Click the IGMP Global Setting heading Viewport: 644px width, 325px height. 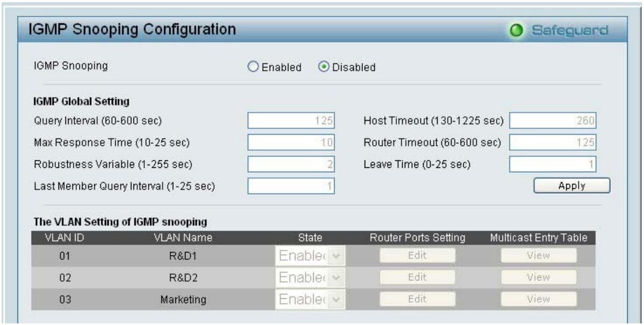82,100
